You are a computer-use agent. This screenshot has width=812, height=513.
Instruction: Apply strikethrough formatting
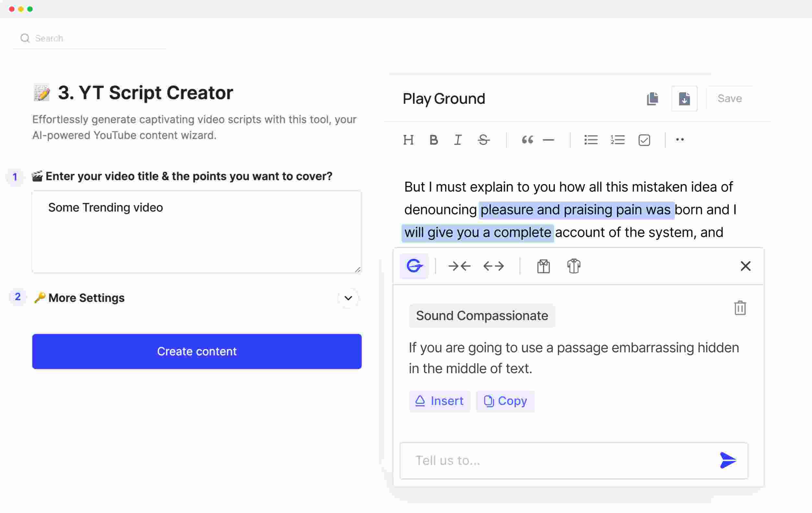click(483, 140)
